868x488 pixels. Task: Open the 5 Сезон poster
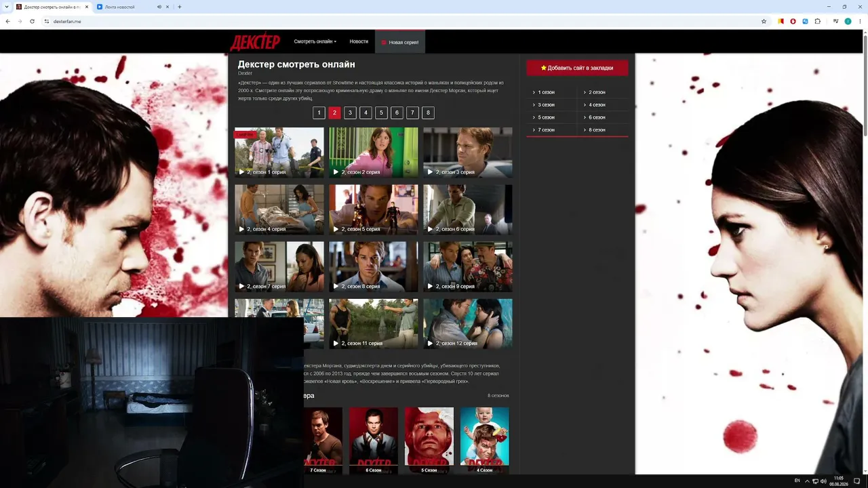[429, 440]
